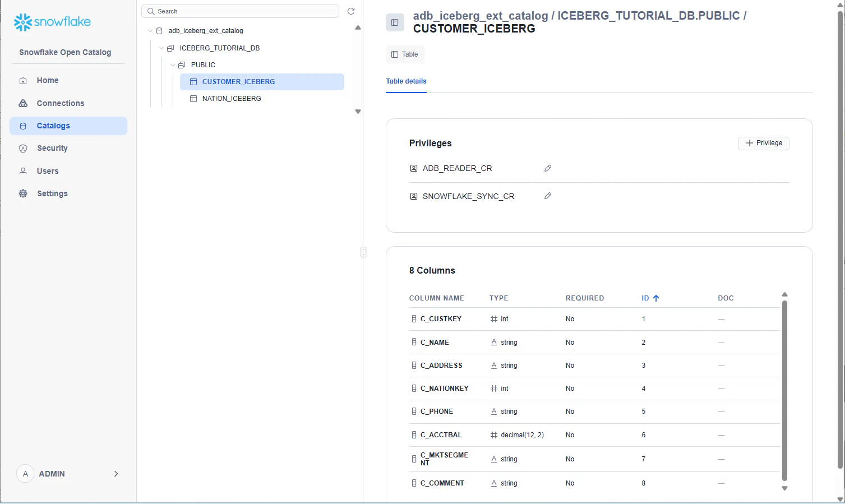Click the int type icon for C_CUSTKEY
Screen dimensions: 845x504
[x=494, y=319]
